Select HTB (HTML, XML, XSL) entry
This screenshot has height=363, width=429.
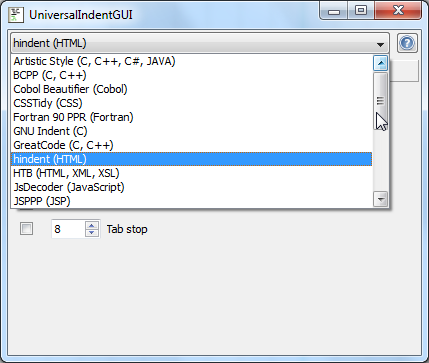(x=191, y=173)
